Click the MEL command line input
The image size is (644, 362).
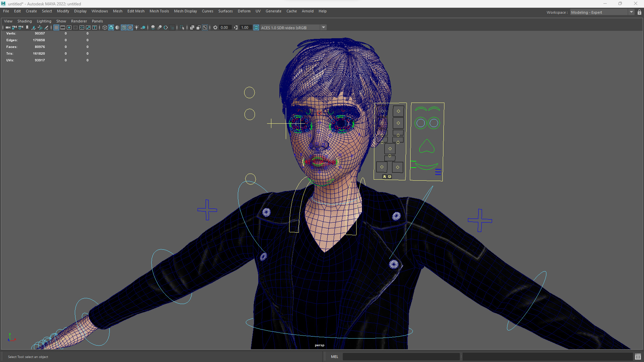401,357
